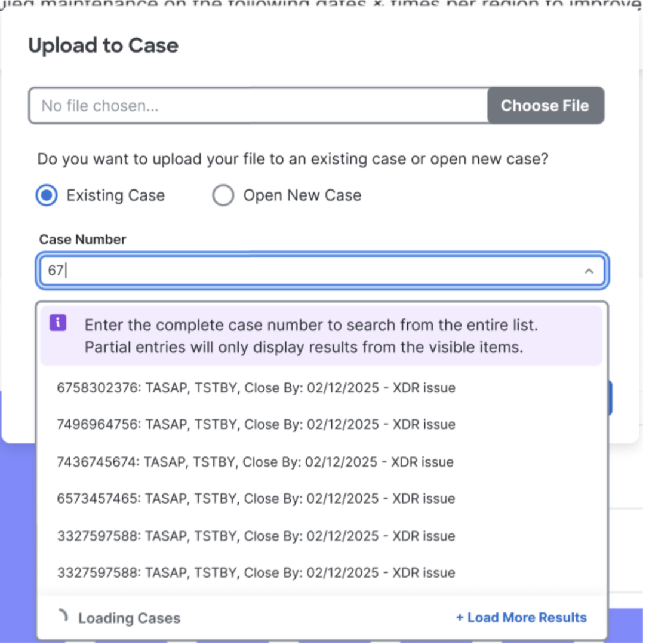The height and width of the screenshot is (644, 646).
Task: Choose case 6573457465 XDR issue
Action: click(x=256, y=498)
